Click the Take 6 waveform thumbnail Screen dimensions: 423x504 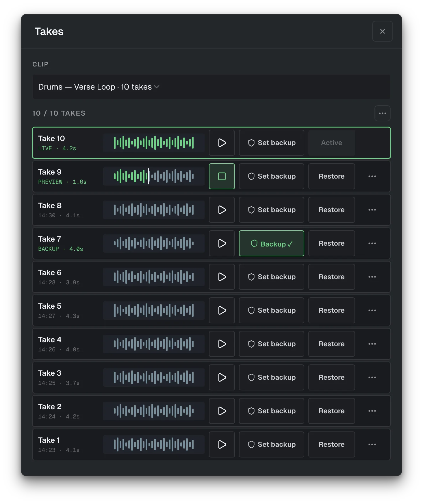click(x=154, y=277)
